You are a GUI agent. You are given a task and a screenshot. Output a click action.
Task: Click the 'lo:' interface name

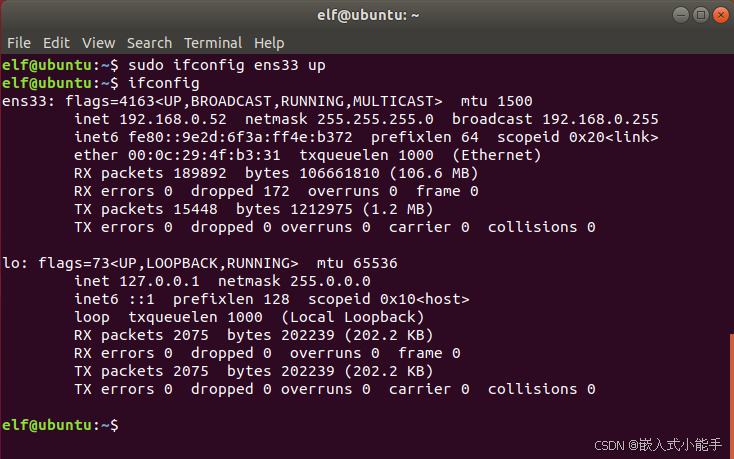(x=15, y=263)
